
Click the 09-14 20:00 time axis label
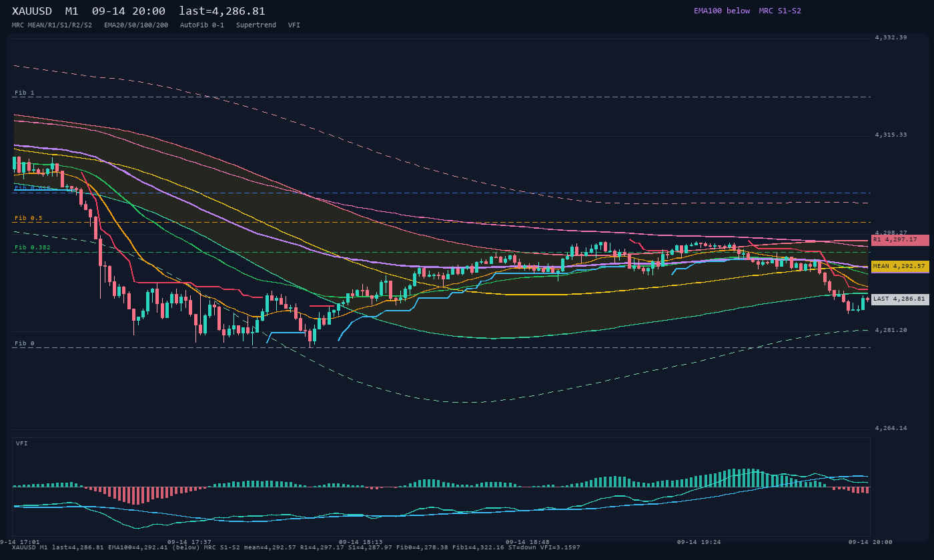tap(871, 542)
